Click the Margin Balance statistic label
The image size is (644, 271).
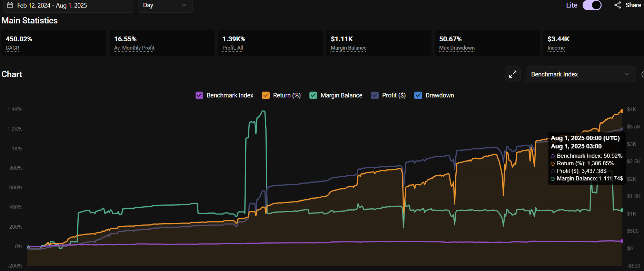(349, 48)
